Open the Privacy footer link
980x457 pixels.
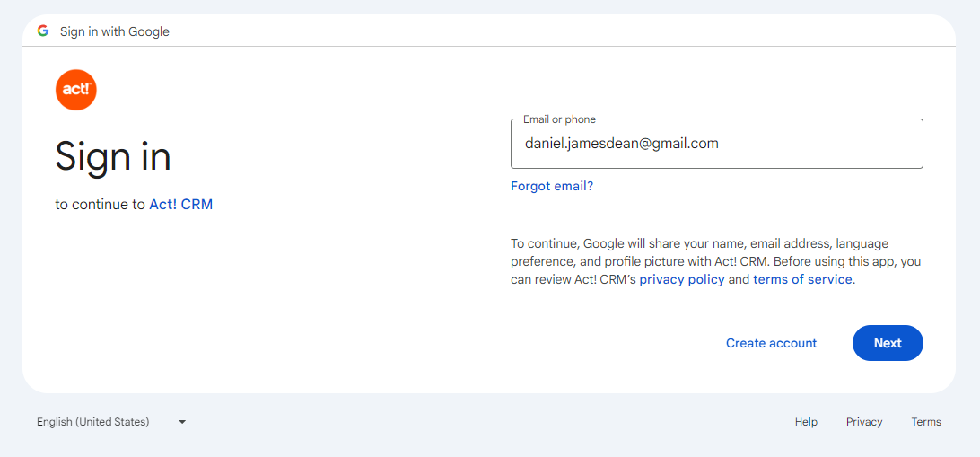click(x=864, y=422)
